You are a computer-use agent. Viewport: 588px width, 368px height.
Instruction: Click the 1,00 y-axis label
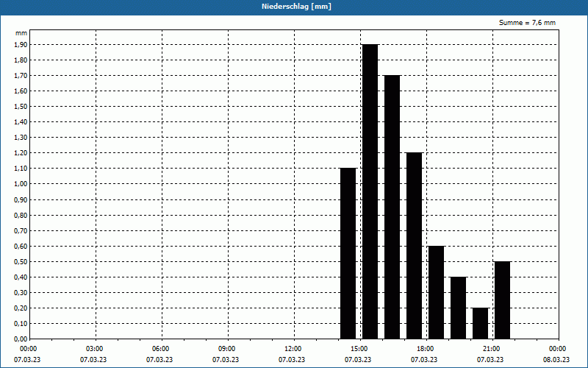point(21,184)
